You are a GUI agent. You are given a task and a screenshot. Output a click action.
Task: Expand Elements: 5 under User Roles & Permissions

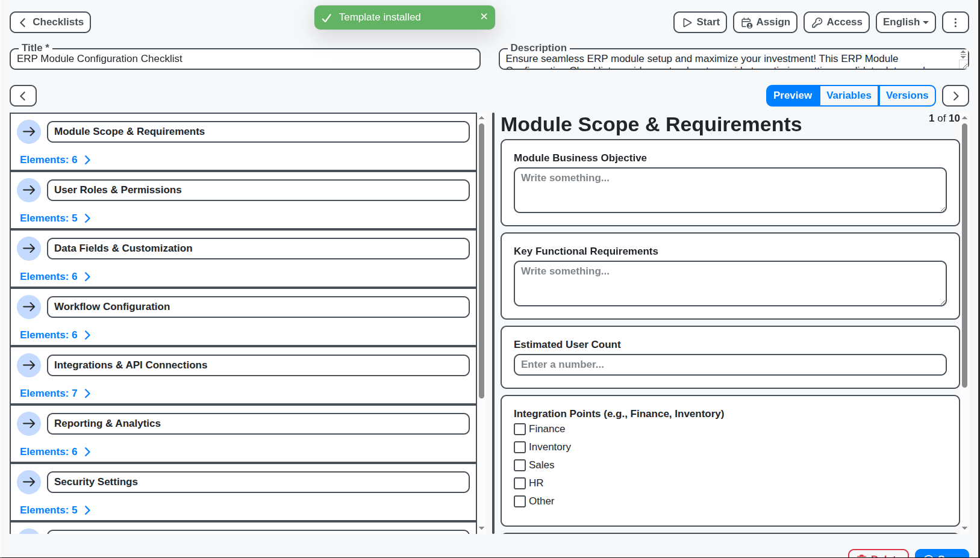[x=55, y=218]
